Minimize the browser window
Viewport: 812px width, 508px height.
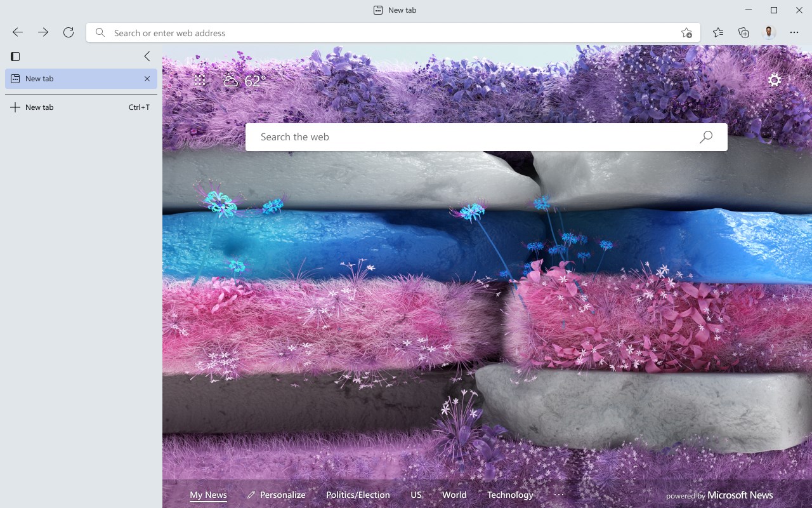pos(749,10)
